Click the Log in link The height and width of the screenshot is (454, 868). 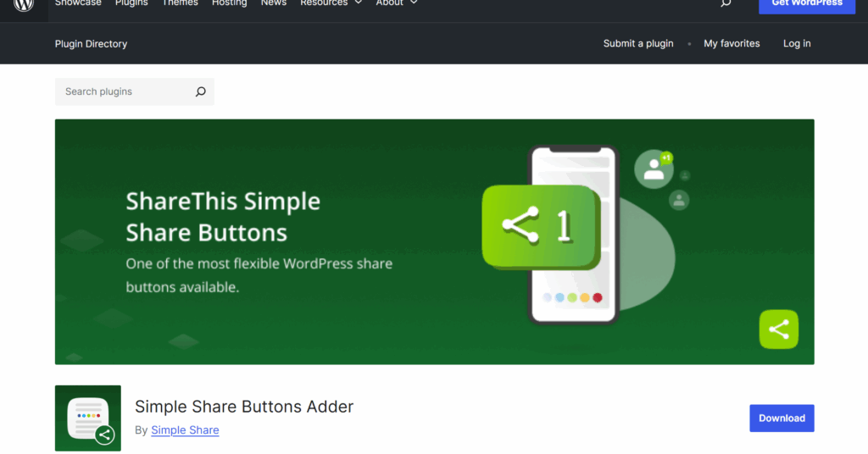click(797, 43)
